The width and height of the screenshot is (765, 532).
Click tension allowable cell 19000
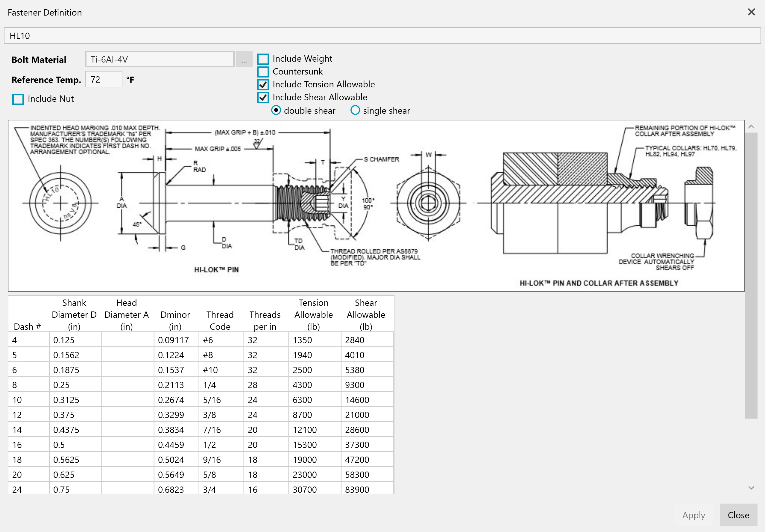click(315, 460)
